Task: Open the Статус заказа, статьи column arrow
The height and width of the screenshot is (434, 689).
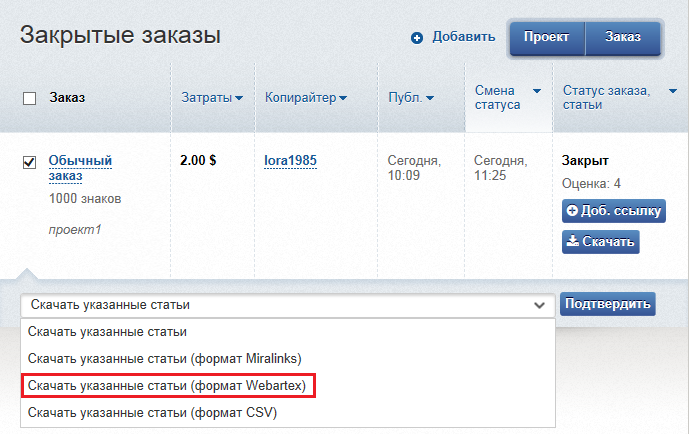Action: click(x=669, y=91)
